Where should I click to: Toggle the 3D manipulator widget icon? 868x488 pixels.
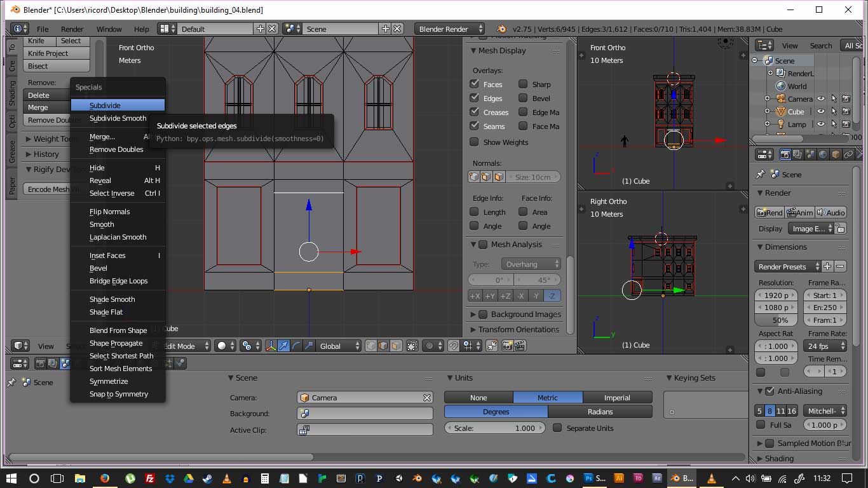click(x=271, y=346)
